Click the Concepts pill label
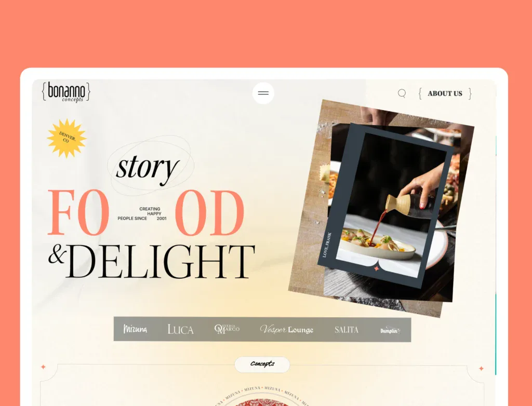The image size is (532, 406). tap(262, 364)
